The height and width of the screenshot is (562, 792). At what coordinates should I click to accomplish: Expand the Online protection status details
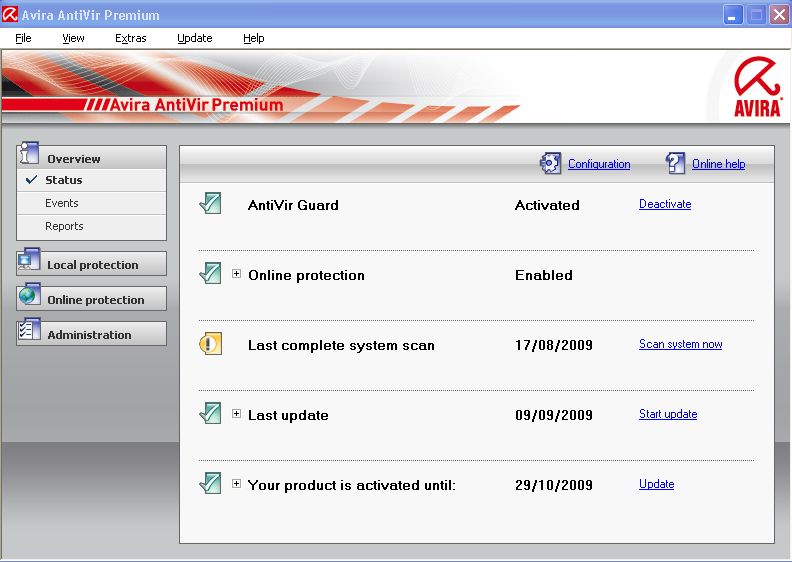tap(236, 274)
